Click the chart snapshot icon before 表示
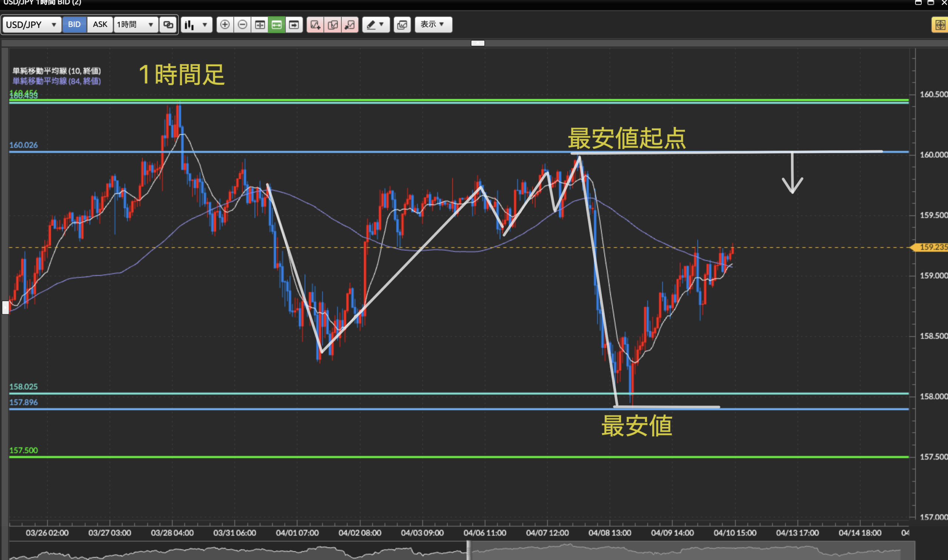This screenshot has width=948, height=560. point(402,25)
